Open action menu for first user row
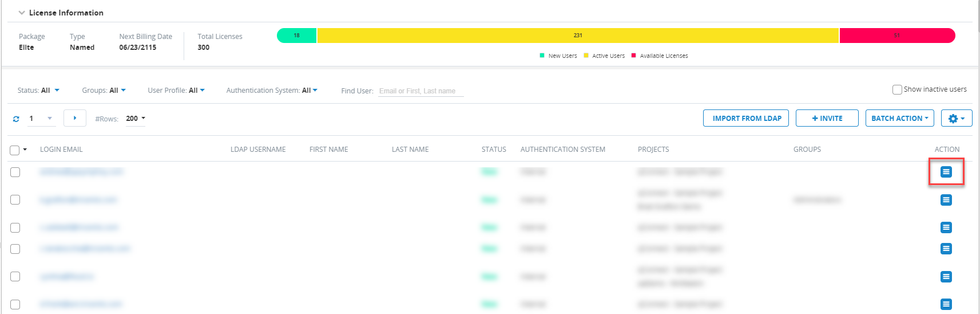This screenshot has height=314, width=980. [946, 172]
